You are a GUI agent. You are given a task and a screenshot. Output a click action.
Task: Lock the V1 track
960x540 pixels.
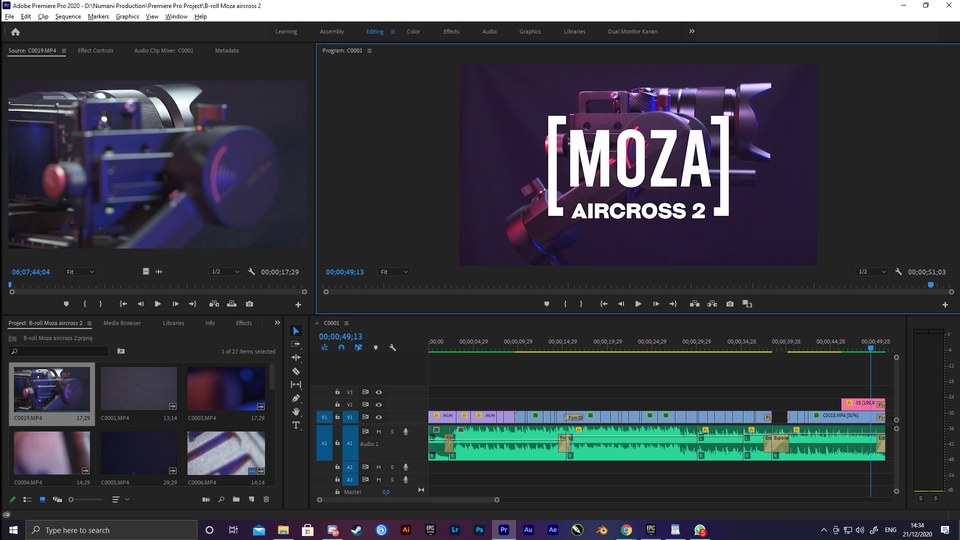337,418
